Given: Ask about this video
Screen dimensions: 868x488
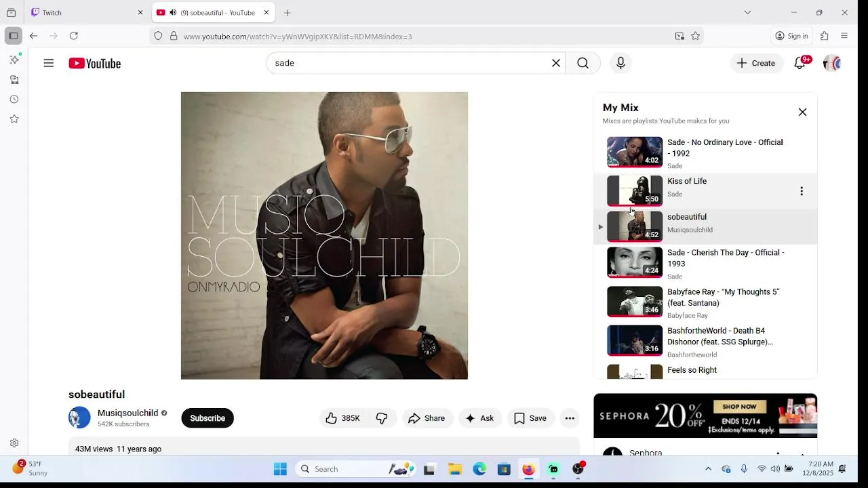Looking at the screenshot, I should pos(480,418).
